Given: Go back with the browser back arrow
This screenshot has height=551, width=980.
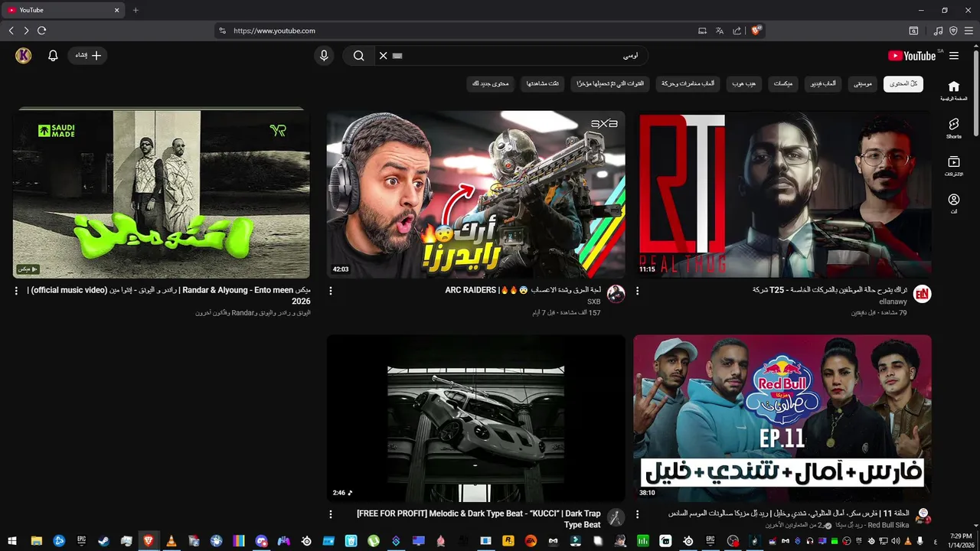Looking at the screenshot, I should coord(11,31).
